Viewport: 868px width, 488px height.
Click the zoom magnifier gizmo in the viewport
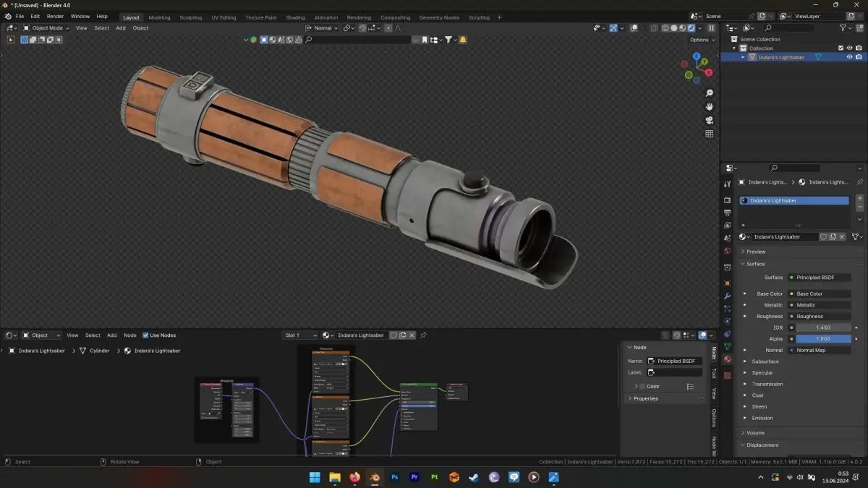(709, 93)
